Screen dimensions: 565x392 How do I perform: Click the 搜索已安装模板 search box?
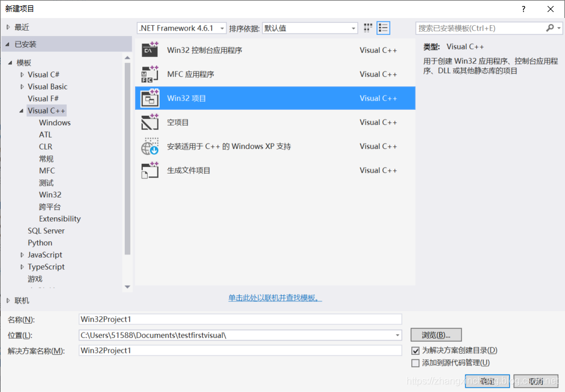click(x=481, y=28)
